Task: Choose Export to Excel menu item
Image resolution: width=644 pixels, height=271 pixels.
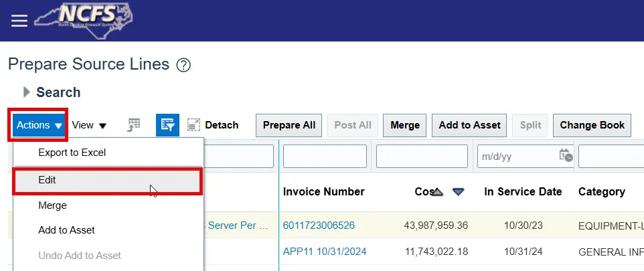Action: pos(72,153)
